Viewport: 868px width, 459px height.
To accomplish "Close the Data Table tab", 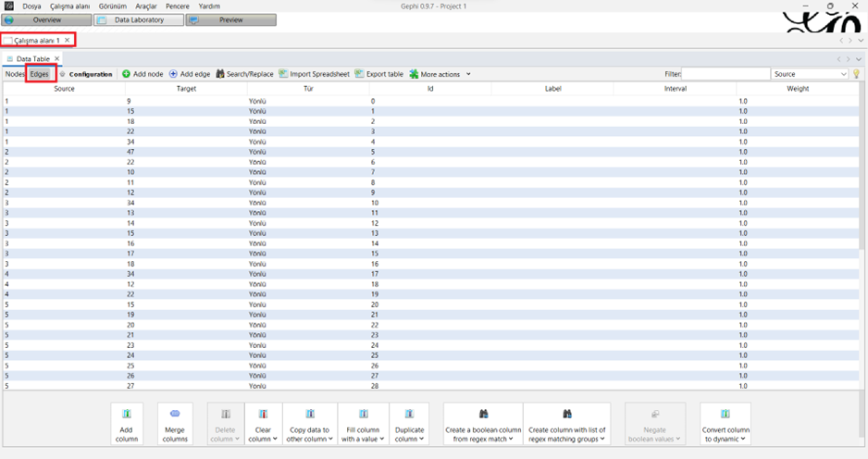I will click(56, 58).
